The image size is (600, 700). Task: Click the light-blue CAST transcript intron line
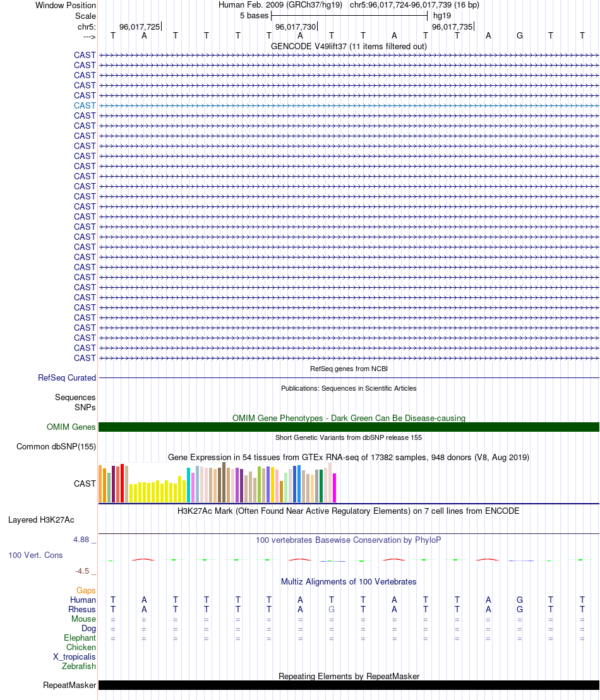coord(349,106)
